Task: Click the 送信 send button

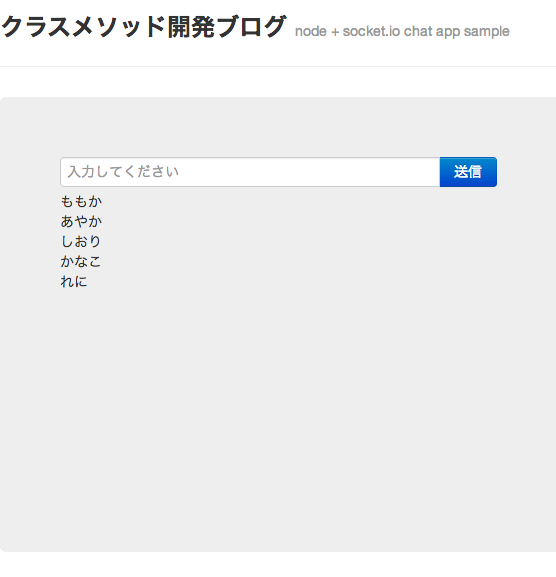Action: pos(468,172)
